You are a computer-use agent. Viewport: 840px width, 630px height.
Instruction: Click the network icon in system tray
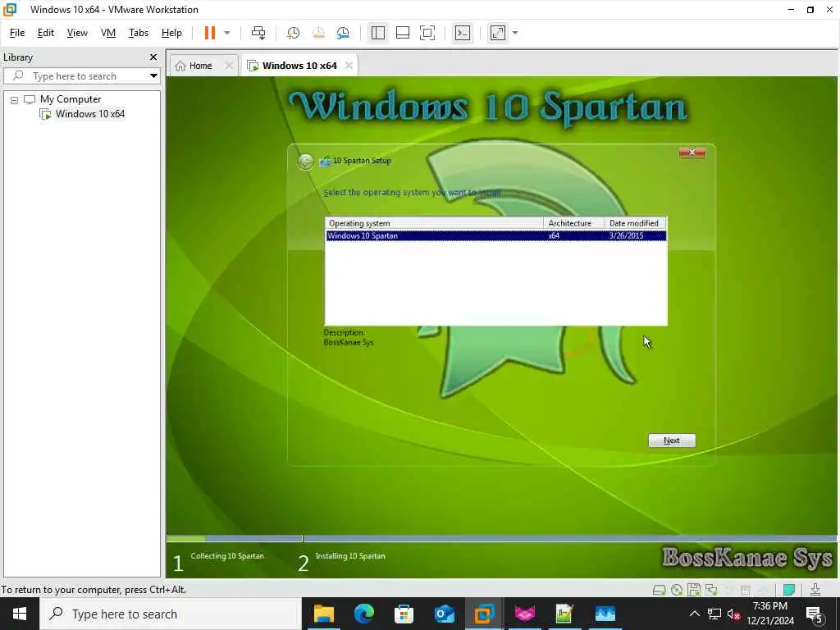coord(714,614)
